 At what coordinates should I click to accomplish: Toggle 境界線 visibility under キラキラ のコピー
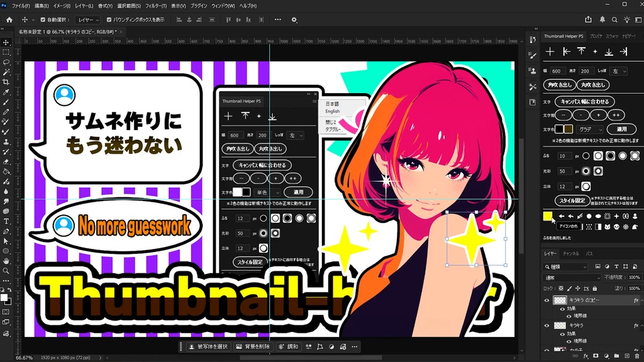[x=569, y=316]
